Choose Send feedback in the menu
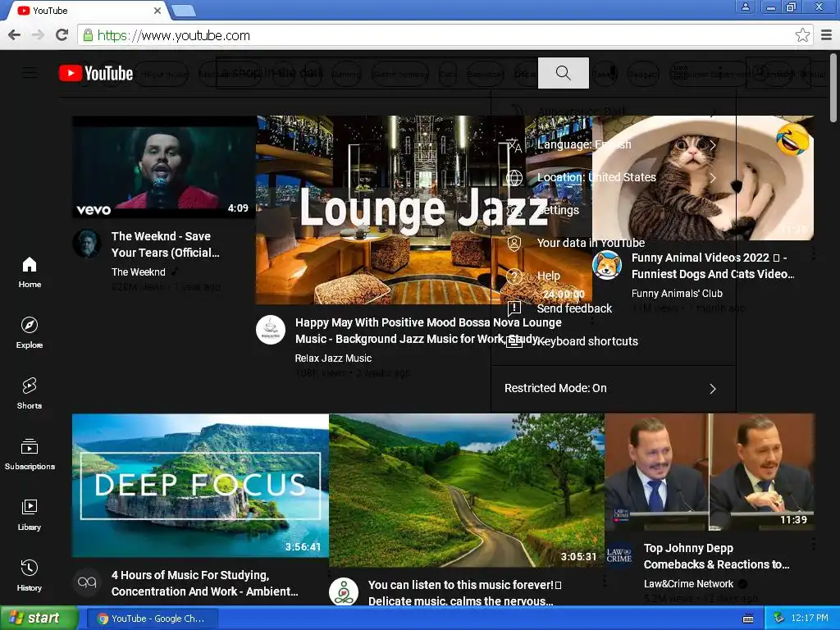Image resolution: width=840 pixels, height=630 pixels. click(x=614, y=308)
